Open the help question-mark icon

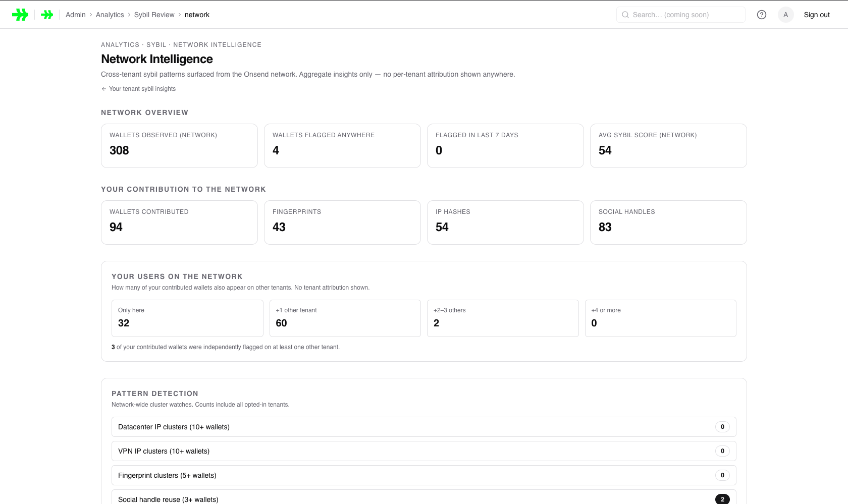[762, 15]
